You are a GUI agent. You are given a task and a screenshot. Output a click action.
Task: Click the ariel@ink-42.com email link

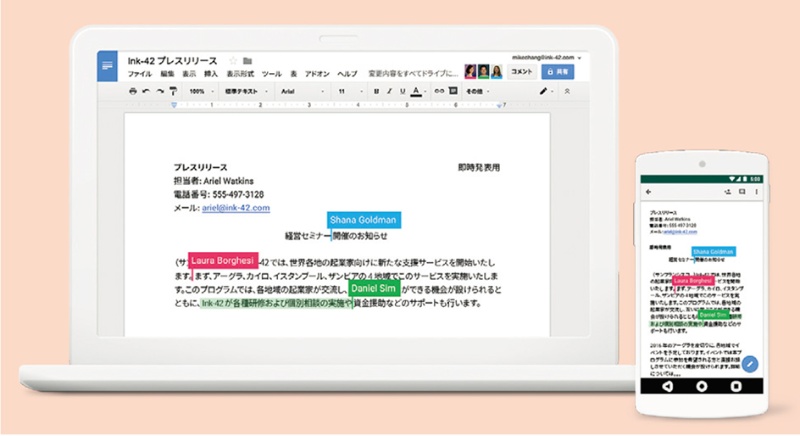click(x=236, y=207)
